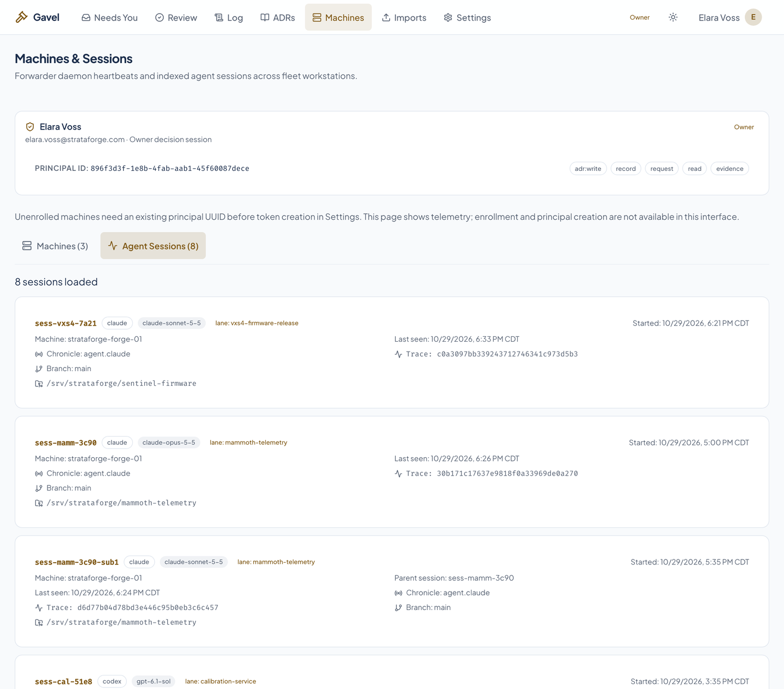Click the lane: vxs4-firmware-release label
The height and width of the screenshot is (689, 784).
(257, 323)
